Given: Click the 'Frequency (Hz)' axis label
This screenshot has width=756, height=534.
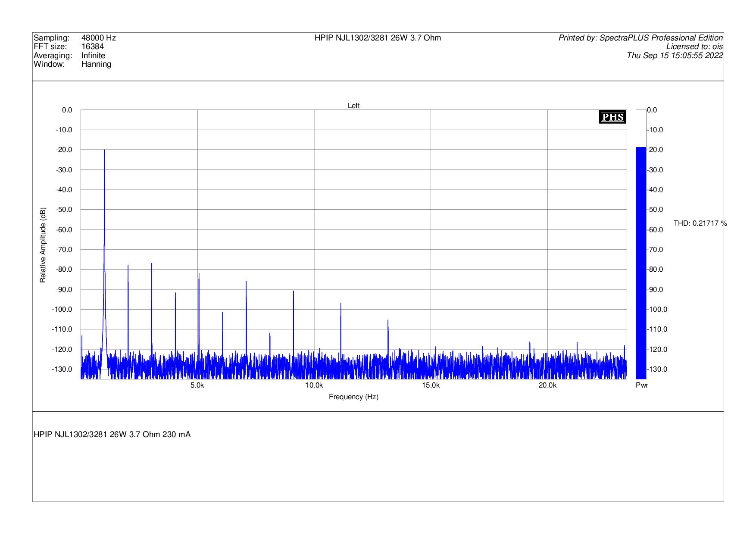Looking at the screenshot, I should [x=353, y=397].
